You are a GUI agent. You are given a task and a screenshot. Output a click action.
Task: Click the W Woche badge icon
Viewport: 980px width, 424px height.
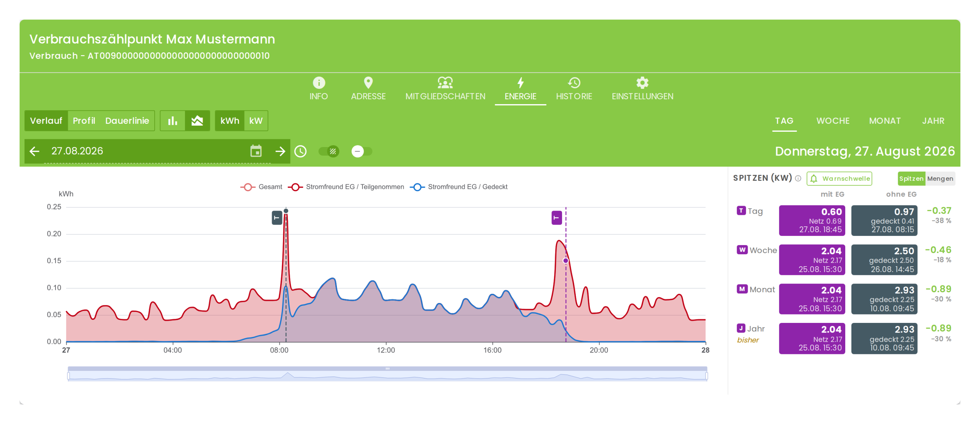click(742, 250)
